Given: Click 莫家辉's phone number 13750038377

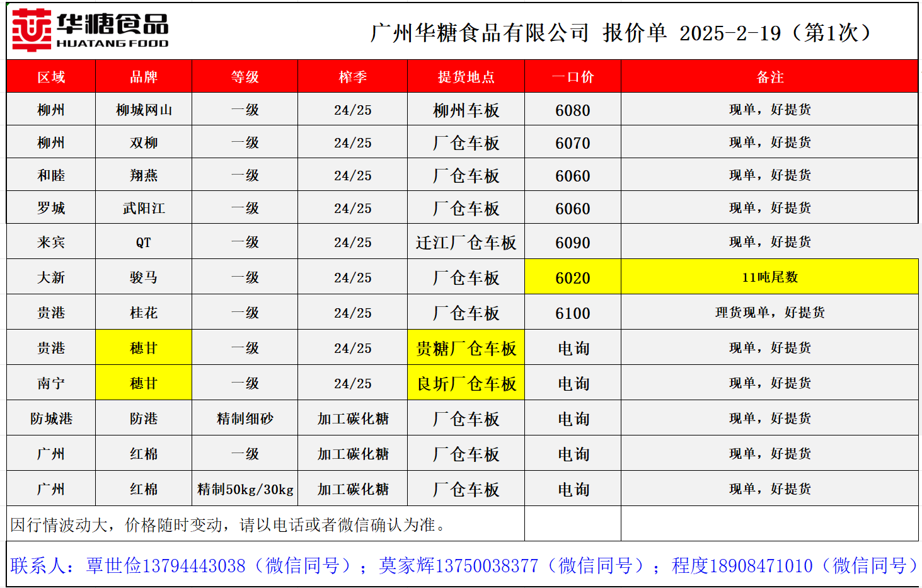Looking at the screenshot, I should (487, 566).
